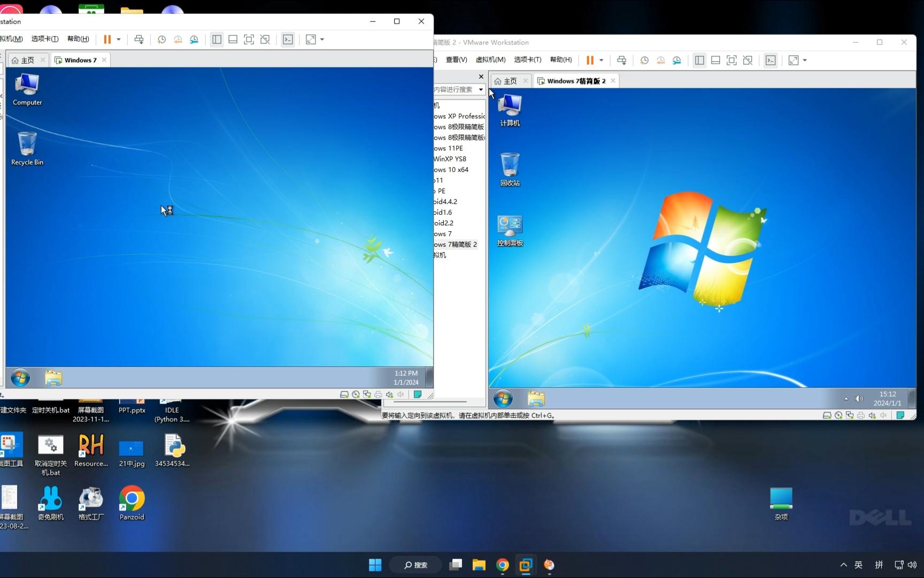Enter full screen in left VMware window
The image size is (924, 578).
point(249,39)
